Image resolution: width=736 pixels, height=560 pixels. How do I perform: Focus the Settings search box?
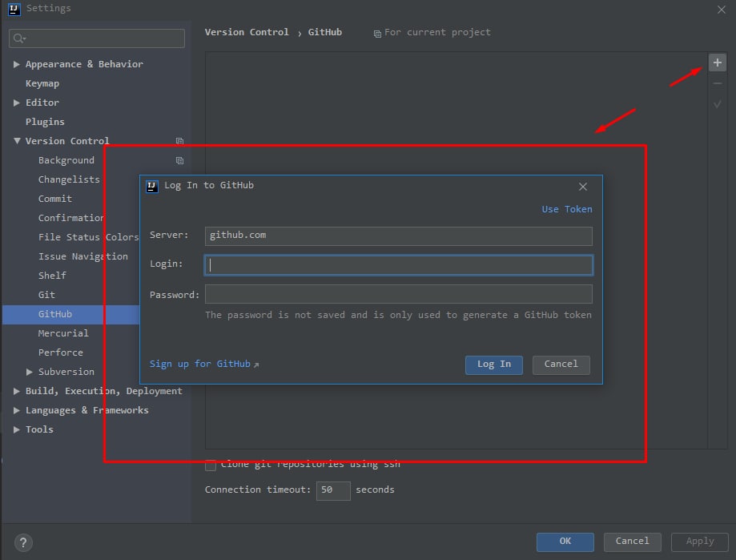tap(97, 38)
